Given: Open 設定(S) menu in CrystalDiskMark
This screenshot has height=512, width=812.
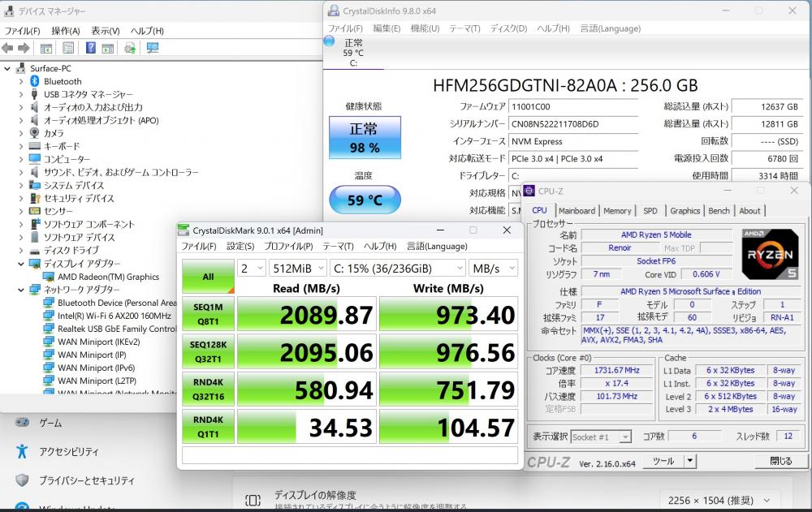Looking at the screenshot, I should 240,247.
